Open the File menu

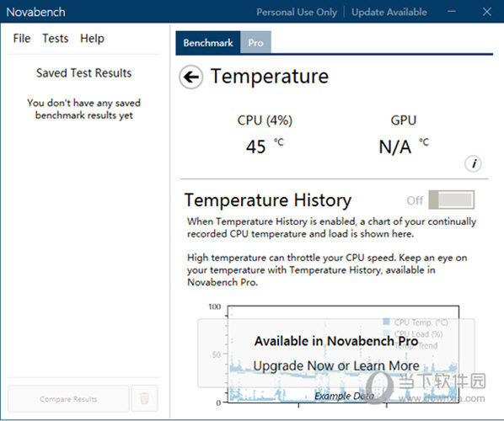click(22, 39)
